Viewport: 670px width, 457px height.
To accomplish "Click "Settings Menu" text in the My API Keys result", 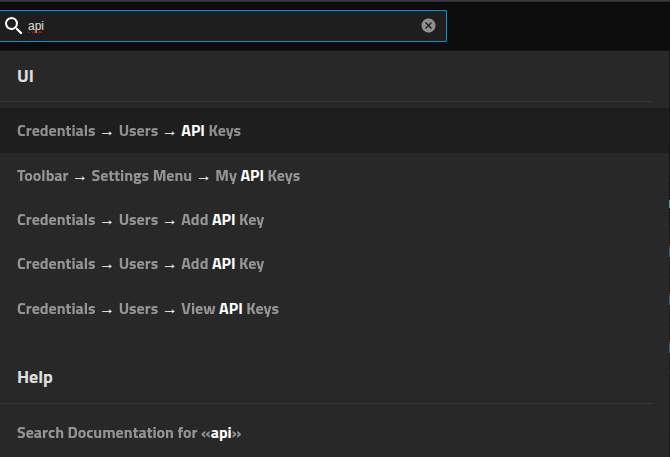I will pos(141,176).
